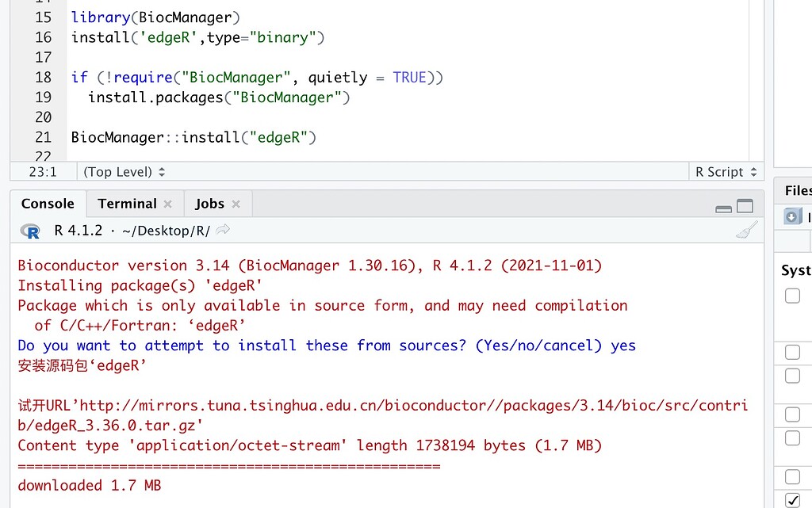Click cursor position indicator 23:1
812x508 pixels.
[x=43, y=172]
